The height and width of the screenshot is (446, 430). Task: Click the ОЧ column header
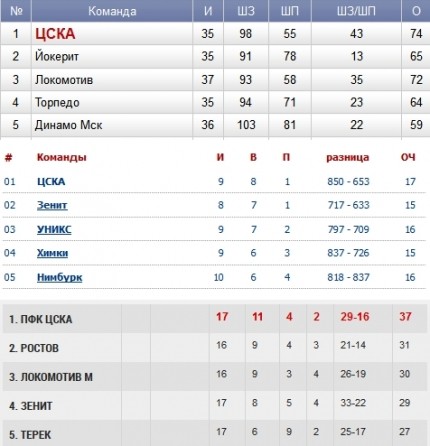408,157
